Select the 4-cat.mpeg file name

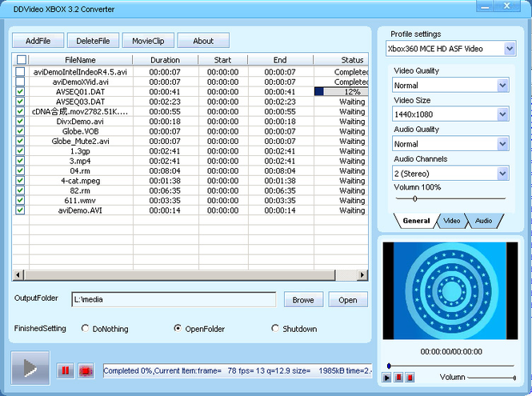tap(81, 181)
